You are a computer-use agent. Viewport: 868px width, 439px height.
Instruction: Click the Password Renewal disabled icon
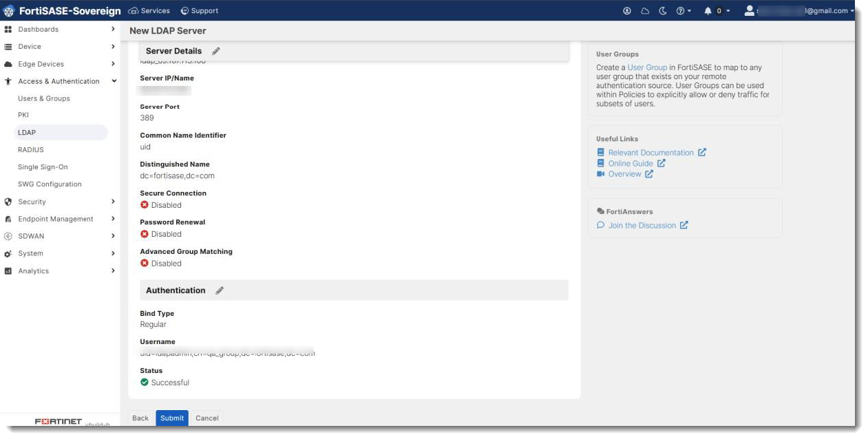tap(145, 234)
